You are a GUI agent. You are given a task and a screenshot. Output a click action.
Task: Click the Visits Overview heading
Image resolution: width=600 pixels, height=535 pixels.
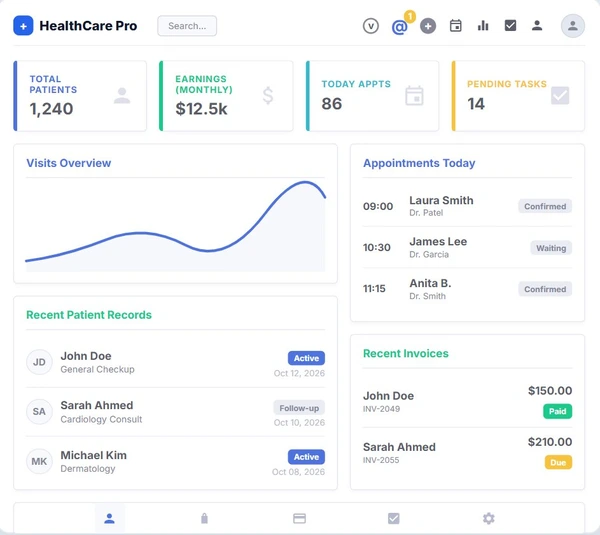coord(68,163)
